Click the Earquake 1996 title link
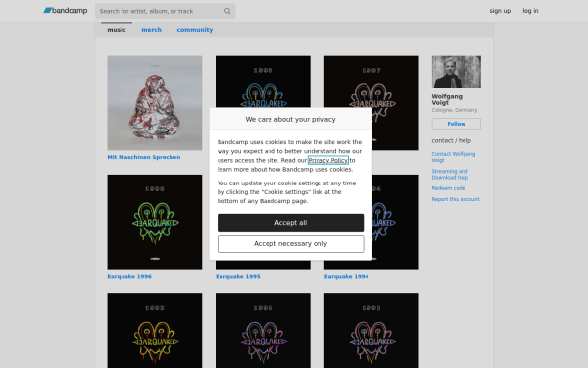Image resolution: width=588 pixels, height=368 pixels. tap(129, 277)
